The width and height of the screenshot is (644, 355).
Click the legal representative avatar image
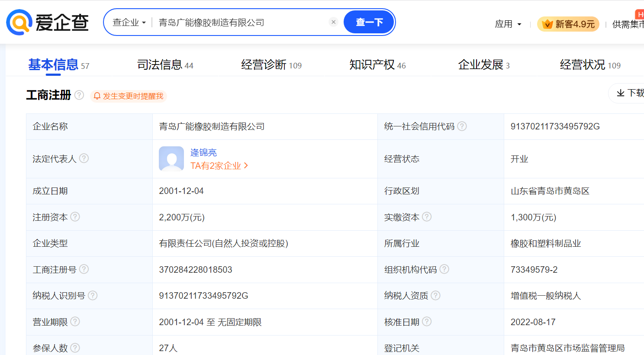tap(171, 158)
